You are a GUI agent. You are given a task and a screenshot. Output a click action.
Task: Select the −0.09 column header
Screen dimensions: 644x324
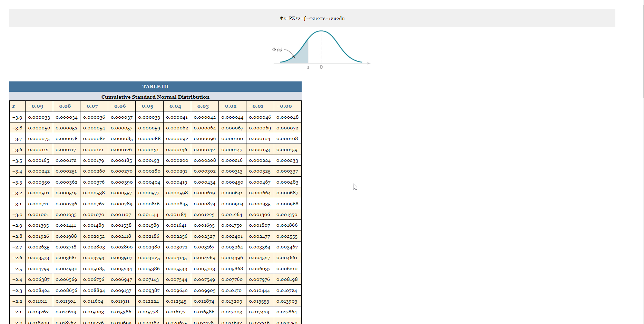click(x=38, y=106)
